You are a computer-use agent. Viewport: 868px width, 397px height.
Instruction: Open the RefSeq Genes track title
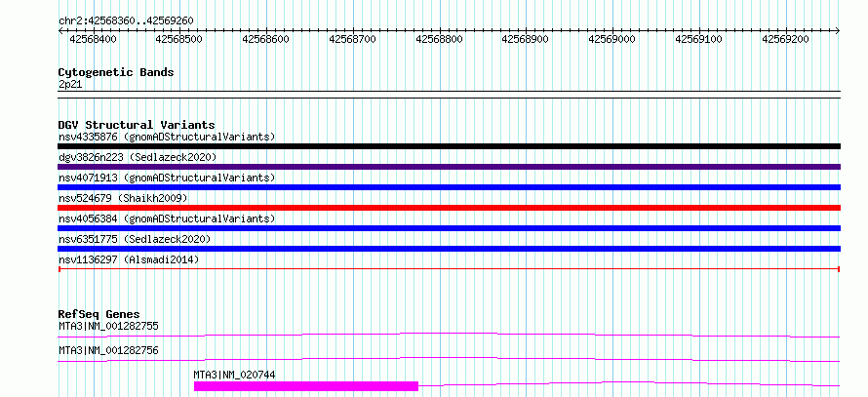click(x=99, y=314)
